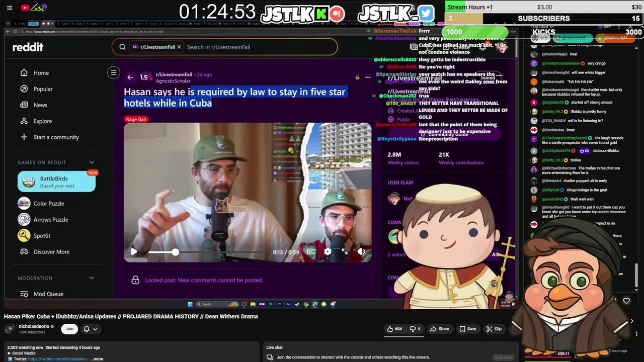The width and height of the screenshot is (644, 362).
Task: Open the Twitter link in the description
Action: tap(58, 359)
